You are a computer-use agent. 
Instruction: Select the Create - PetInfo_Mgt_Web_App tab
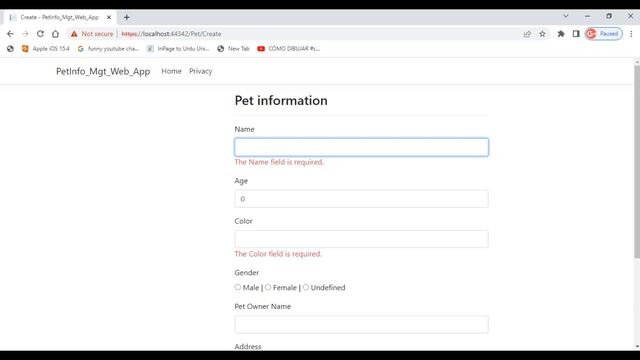[x=60, y=17]
